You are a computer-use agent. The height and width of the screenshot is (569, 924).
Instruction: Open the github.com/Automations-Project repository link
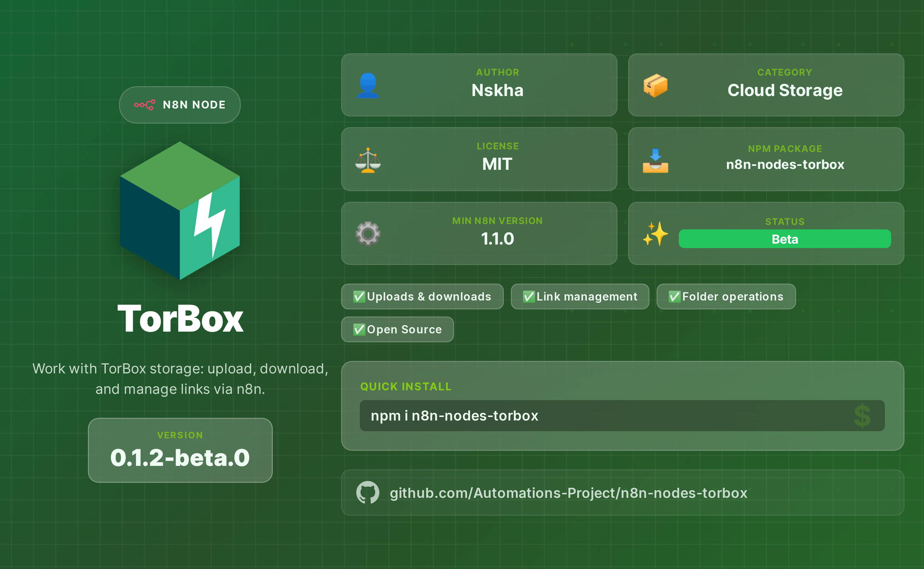click(x=568, y=493)
